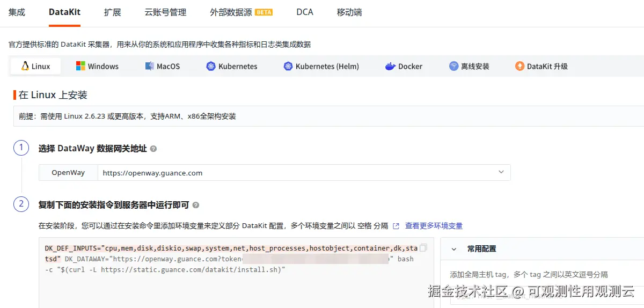Choose the Kubernetes (Helm) install option
The image size is (644, 308).
tap(321, 67)
